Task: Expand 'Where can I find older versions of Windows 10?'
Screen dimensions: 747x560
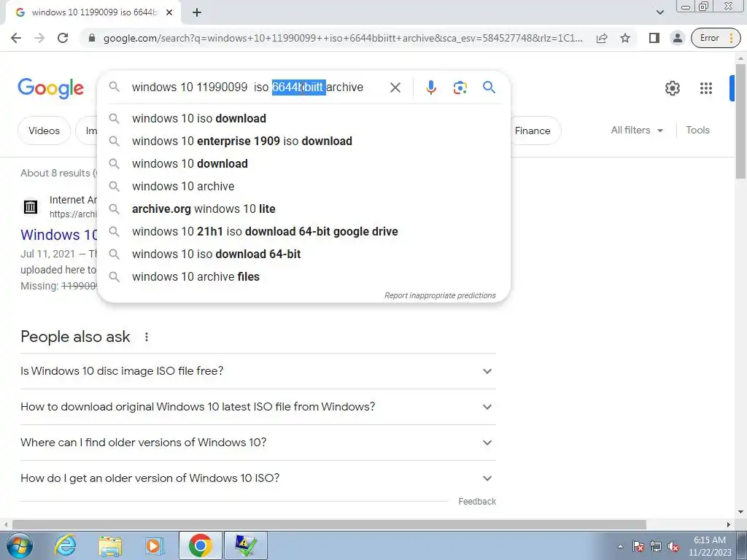Action: (x=258, y=443)
